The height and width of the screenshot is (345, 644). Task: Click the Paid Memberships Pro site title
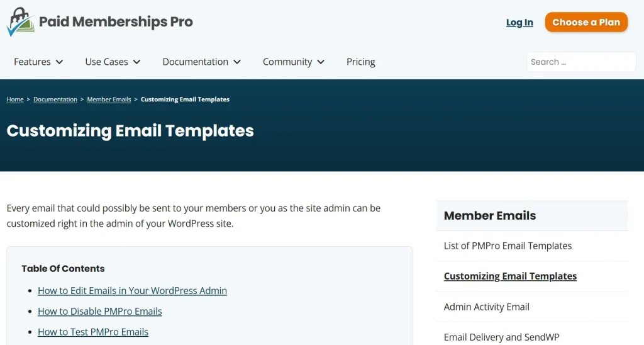pyautogui.click(x=116, y=22)
